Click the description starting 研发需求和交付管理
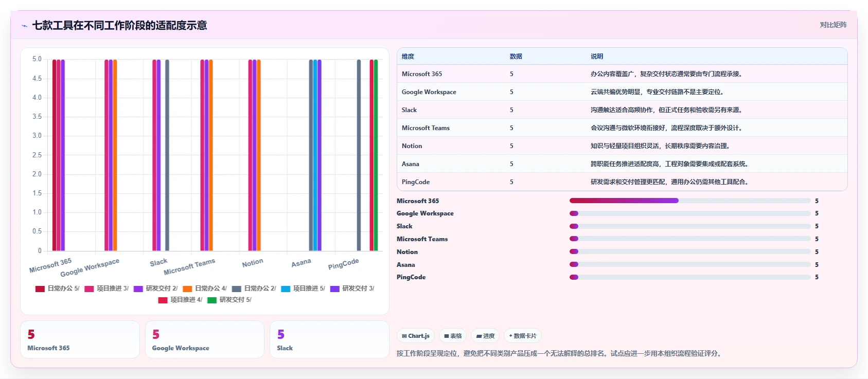This screenshot has height=379, width=868. (669, 182)
